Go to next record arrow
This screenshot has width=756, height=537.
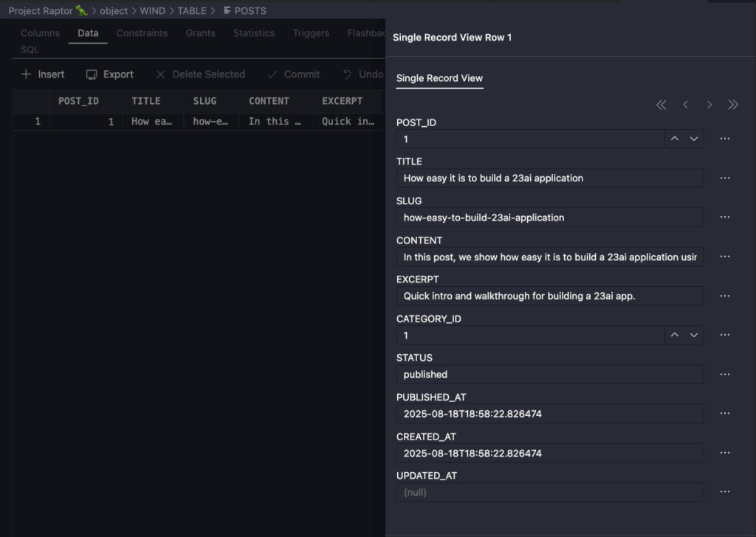tap(709, 105)
